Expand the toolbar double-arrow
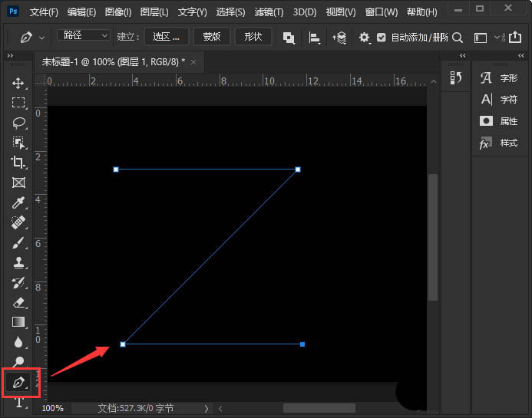This screenshot has width=532, height=418. tap(10, 55)
